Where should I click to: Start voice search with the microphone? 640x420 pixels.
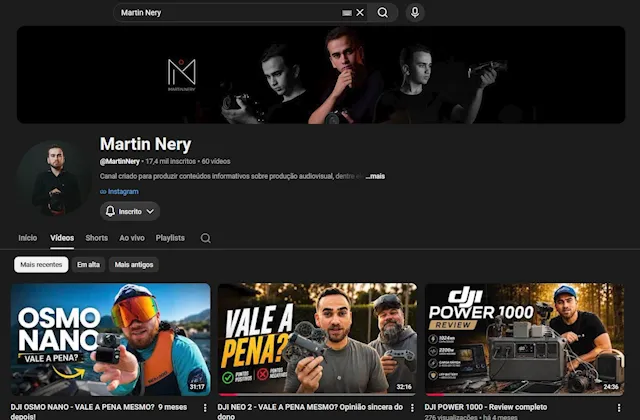point(415,13)
